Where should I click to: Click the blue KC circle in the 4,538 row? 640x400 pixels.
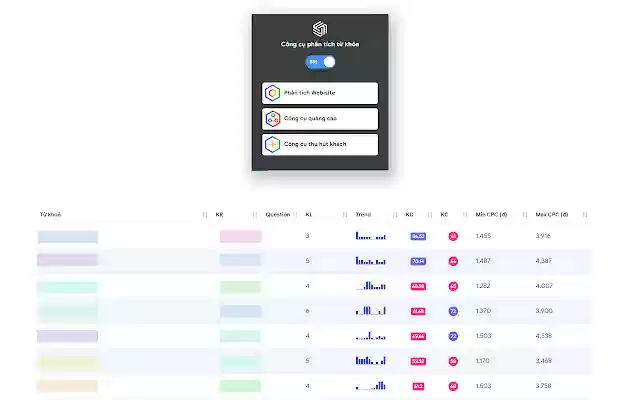453,336
